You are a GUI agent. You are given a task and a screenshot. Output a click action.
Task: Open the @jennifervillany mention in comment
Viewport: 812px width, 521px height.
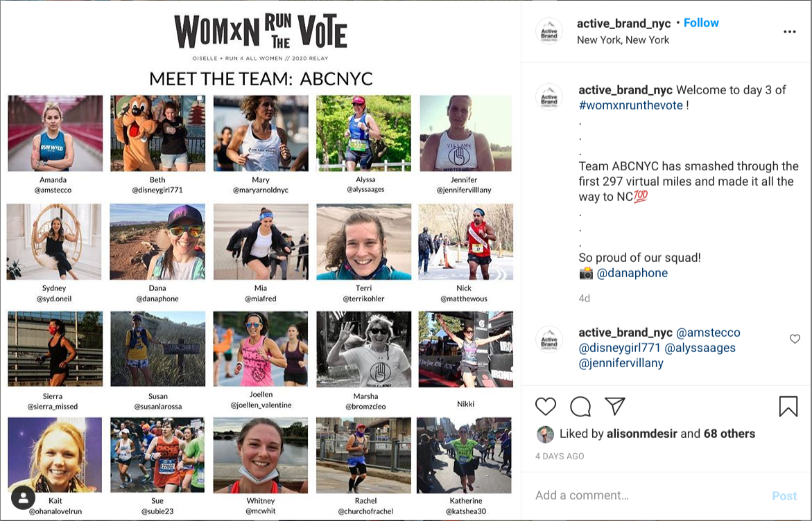click(621, 363)
